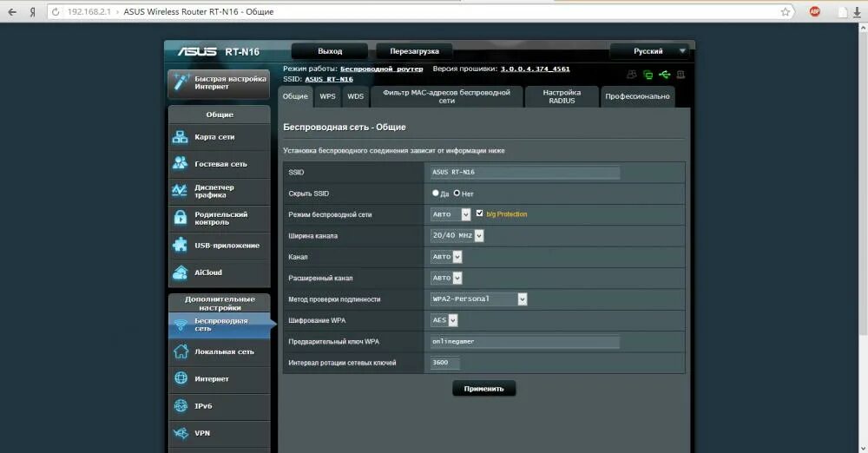868x453 pixels.
Task: Click the Перезагрузка reboot button
Action: [414, 51]
